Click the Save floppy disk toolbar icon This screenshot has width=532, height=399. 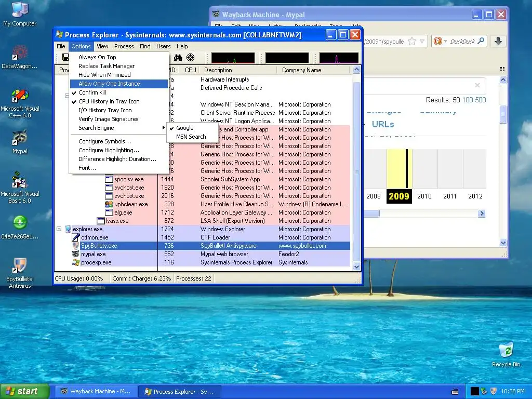click(x=65, y=58)
